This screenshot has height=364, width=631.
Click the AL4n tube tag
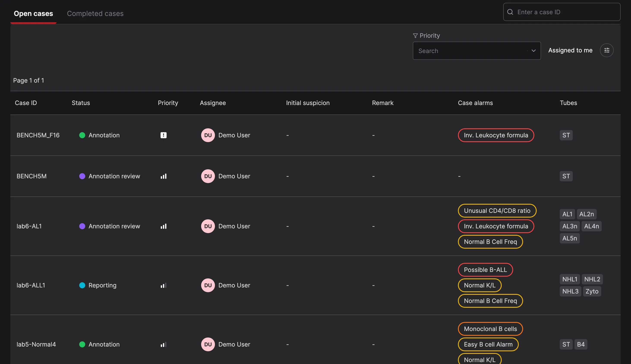[592, 226]
